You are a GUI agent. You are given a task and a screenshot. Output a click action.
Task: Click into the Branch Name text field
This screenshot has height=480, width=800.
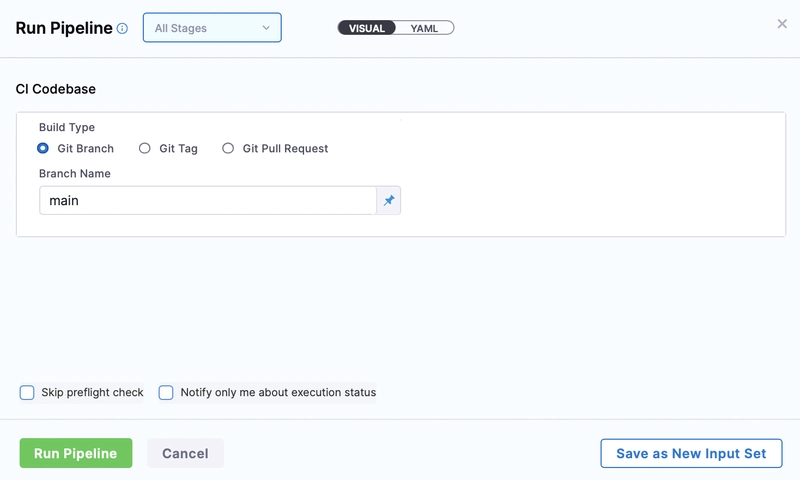pyautogui.click(x=207, y=201)
